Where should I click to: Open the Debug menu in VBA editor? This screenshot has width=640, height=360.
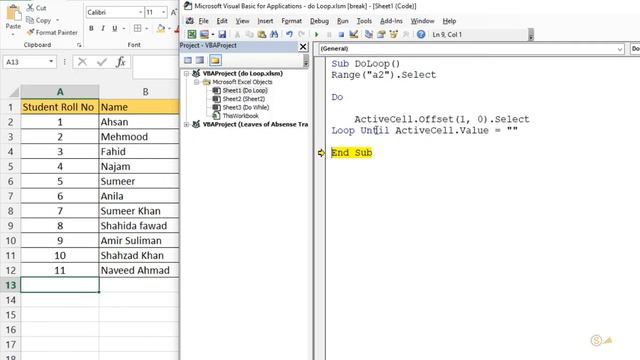click(x=319, y=21)
